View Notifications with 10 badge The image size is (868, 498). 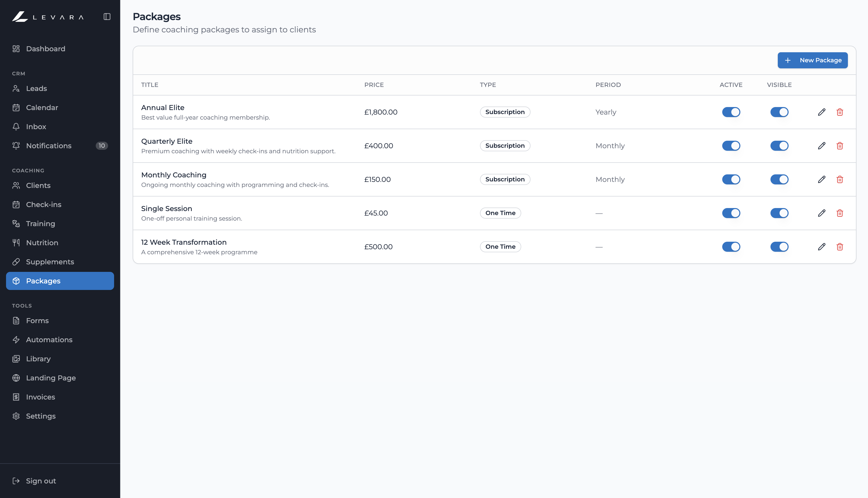(x=60, y=146)
